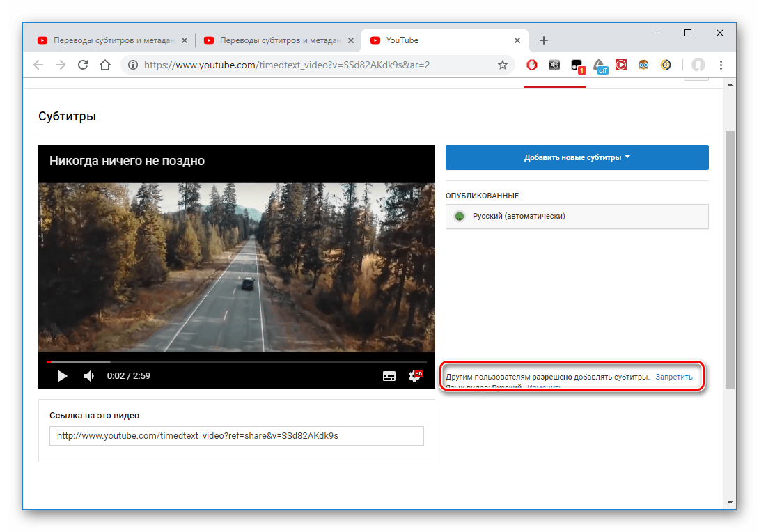
Task: Open the extension icon with the red 1 badge
Action: coord(577,66)
